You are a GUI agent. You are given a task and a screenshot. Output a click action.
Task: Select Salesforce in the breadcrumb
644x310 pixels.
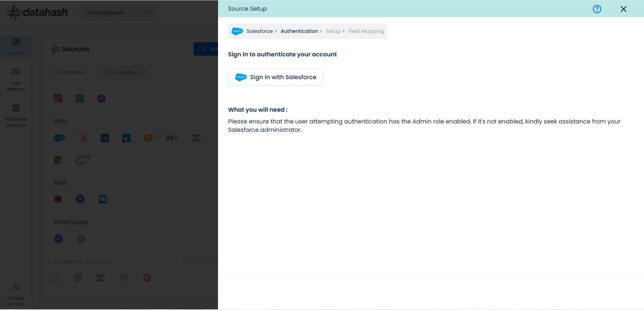pyautogui.click(x=260, y=31)
